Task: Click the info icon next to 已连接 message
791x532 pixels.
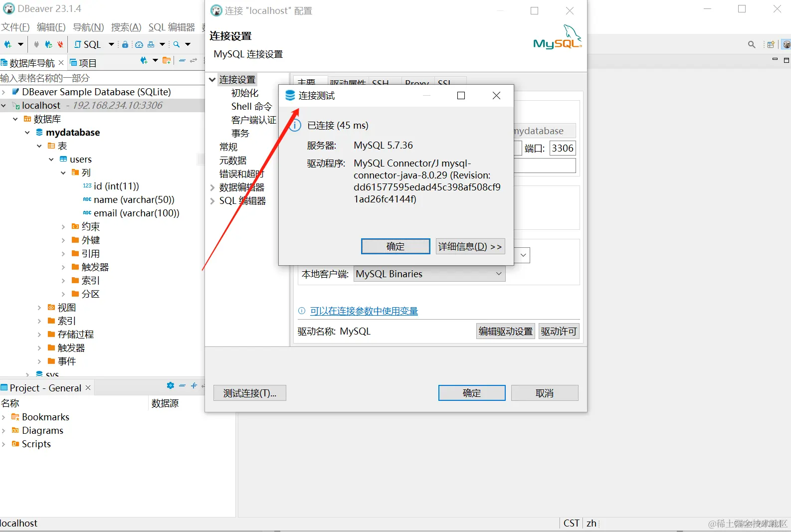Action: coord(295,125)
